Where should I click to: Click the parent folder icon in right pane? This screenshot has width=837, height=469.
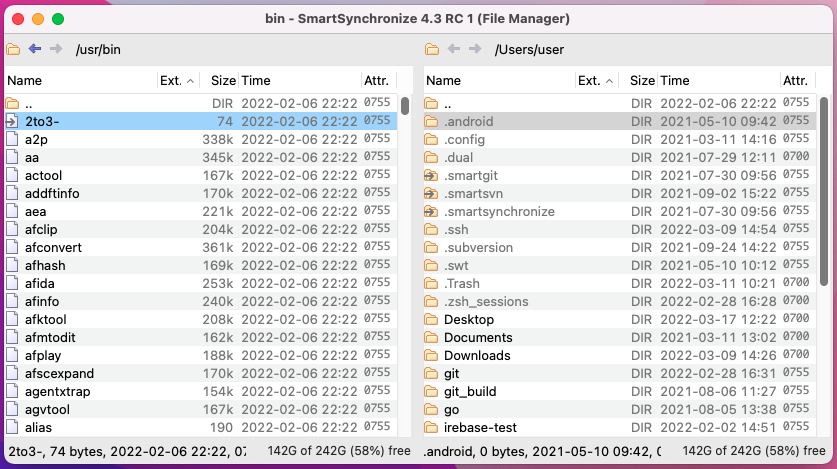(x=431, y=104)
